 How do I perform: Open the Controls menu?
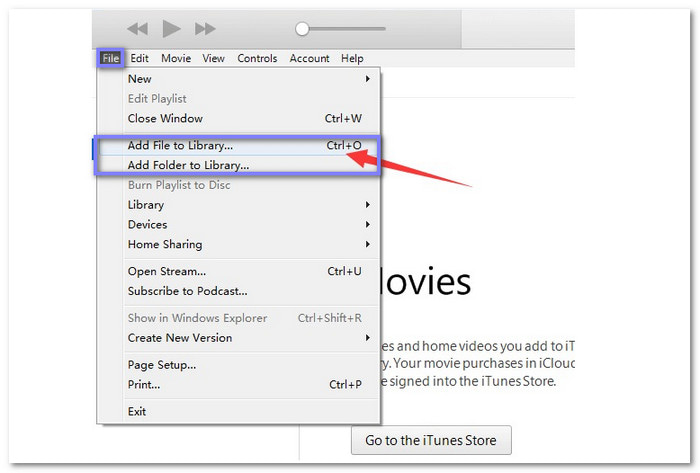point(257,58)
